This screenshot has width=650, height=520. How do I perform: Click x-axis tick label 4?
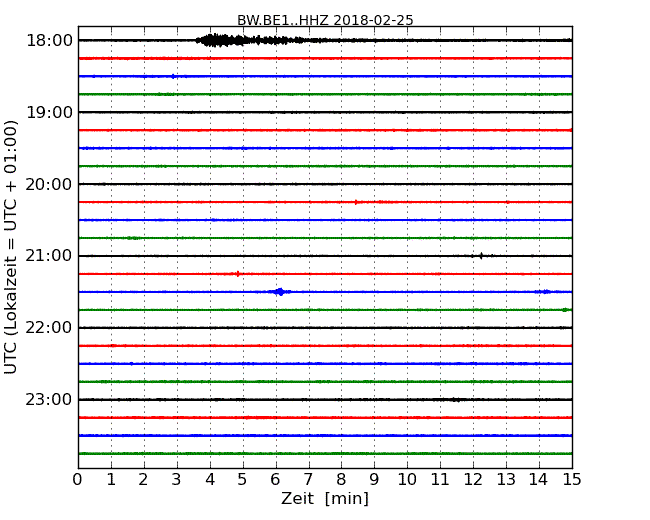[x=210, y=480]
